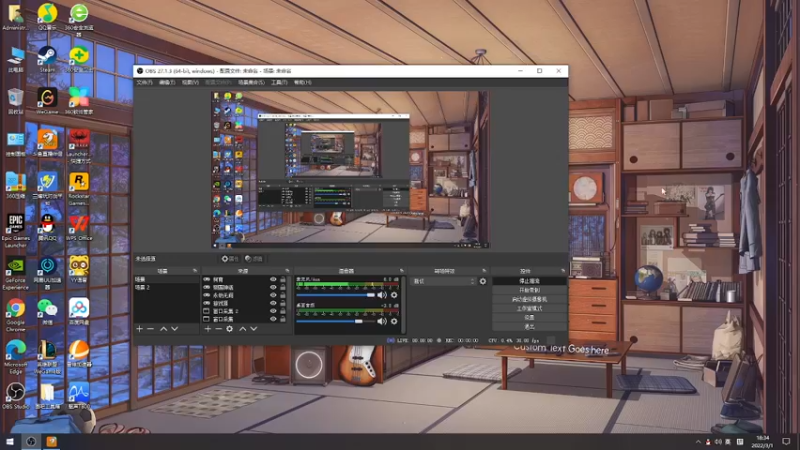Click mixer panel vertical scrollbar

click(403, 305)
